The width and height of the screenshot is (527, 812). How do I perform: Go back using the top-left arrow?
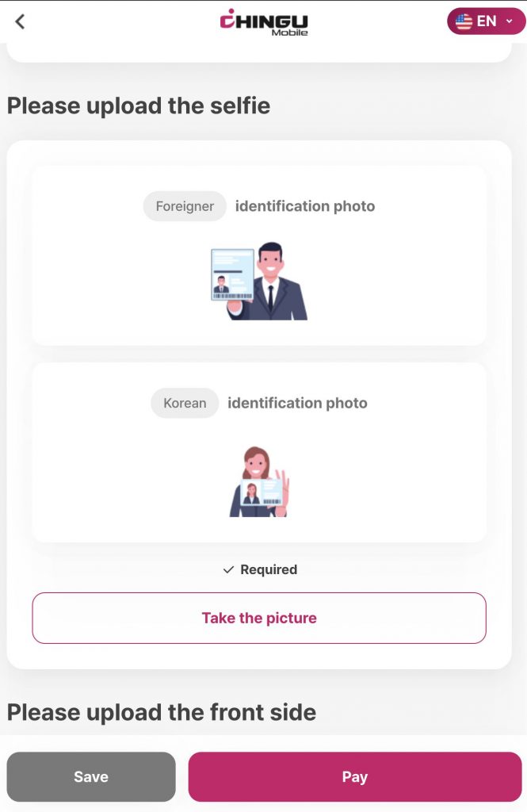(x=21, y=22)
